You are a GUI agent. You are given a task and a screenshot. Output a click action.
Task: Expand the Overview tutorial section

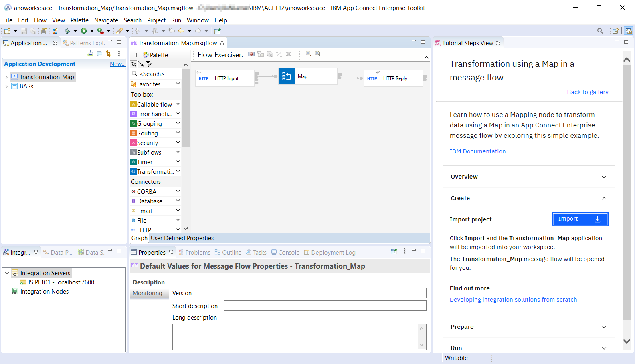pos(604,177)
